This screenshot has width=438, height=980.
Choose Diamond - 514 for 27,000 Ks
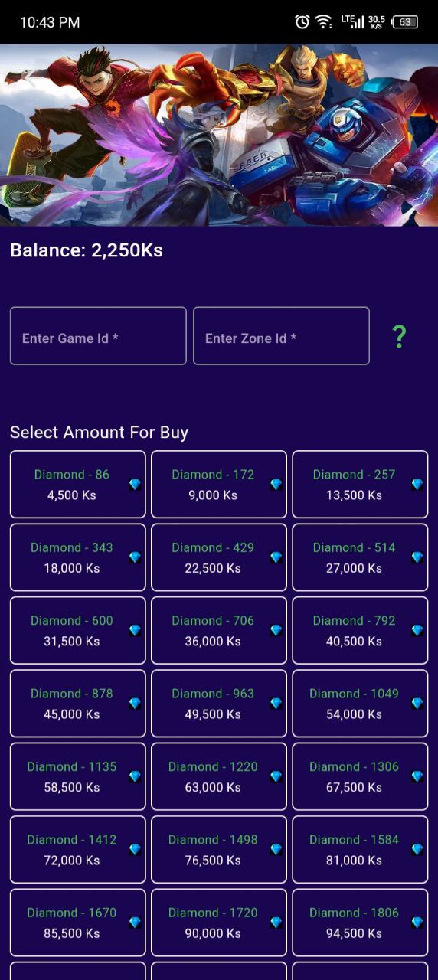pos(360,557)
